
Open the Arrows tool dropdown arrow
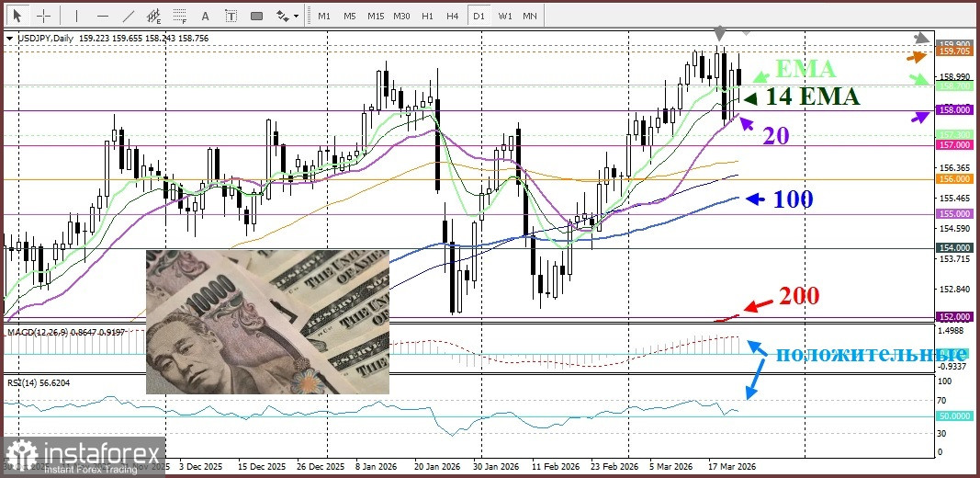tap(297, 17)
